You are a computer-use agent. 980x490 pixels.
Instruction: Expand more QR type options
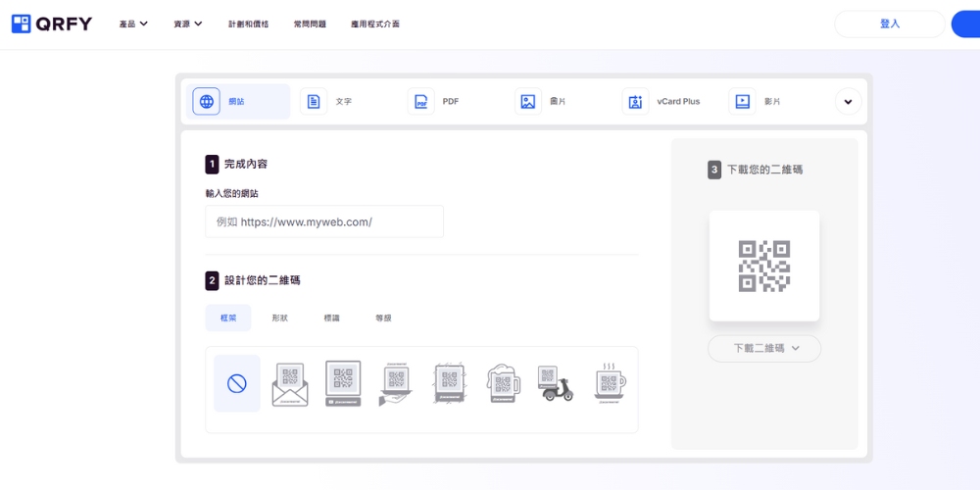pos(848,101)
